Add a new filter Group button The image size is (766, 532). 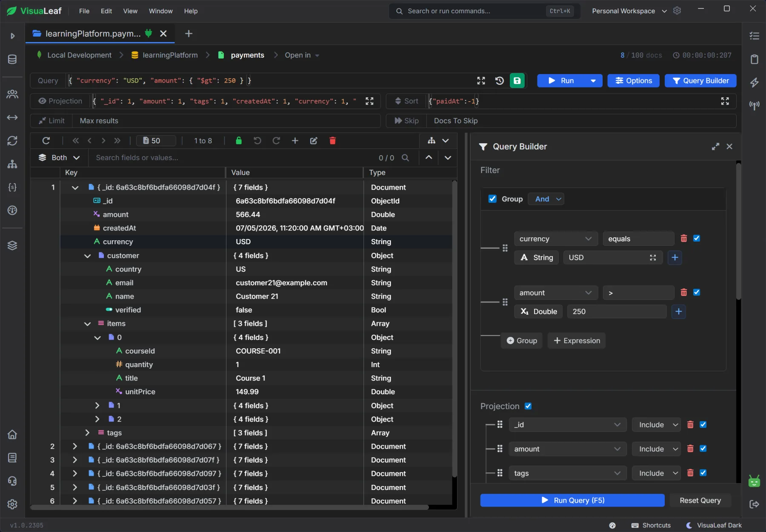[x=522, y=341]
